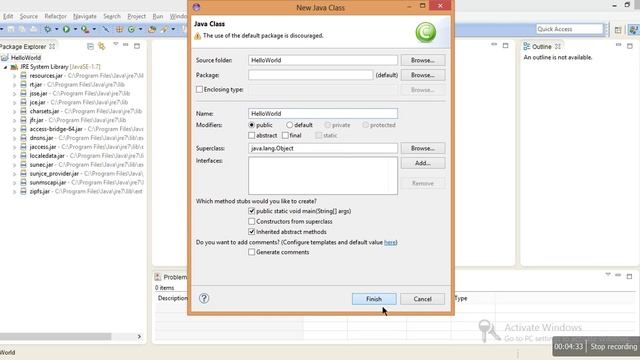
Task: Expand the resources.jar tree node
Action: tap(14, 76)
